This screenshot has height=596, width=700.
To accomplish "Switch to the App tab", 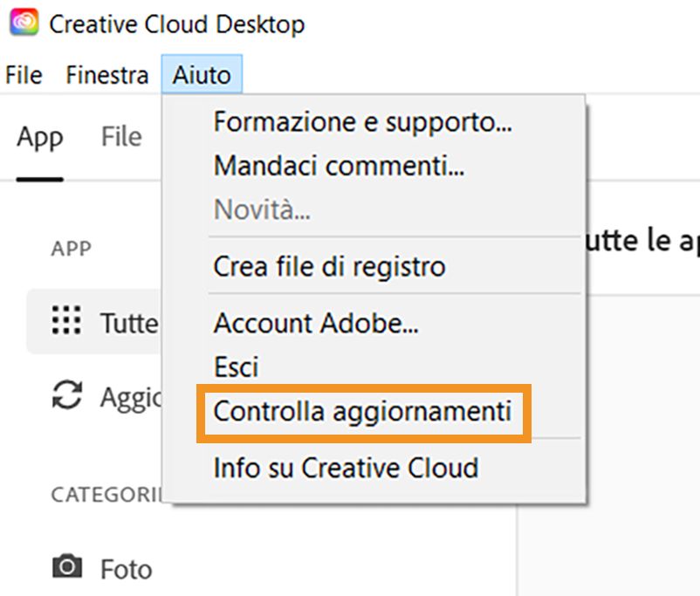I will pyautogui.click(x=39, y=137).
